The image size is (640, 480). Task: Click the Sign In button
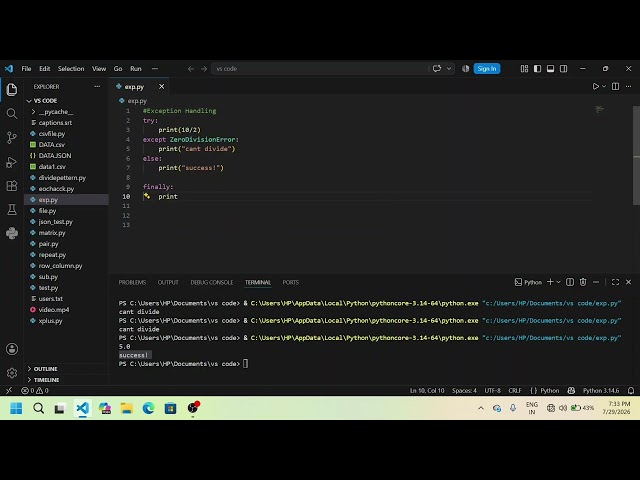[487, 69]
